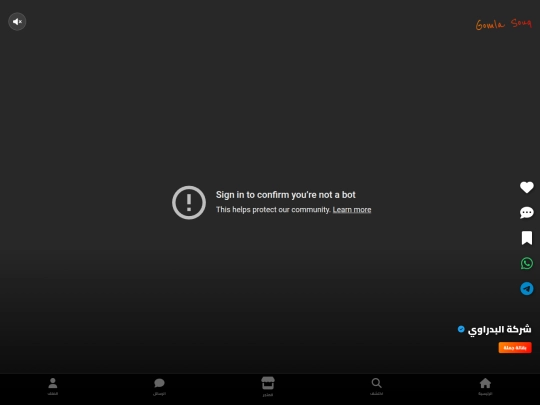
Task: Click 'This helps protect our community' text
Action: click(x=273, y=210)
